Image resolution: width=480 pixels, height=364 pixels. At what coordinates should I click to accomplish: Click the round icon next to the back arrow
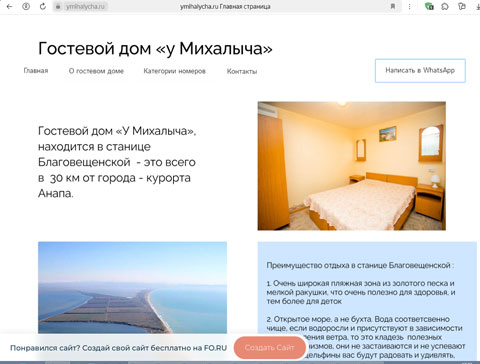pyautogui.click(x=26, y=6)
